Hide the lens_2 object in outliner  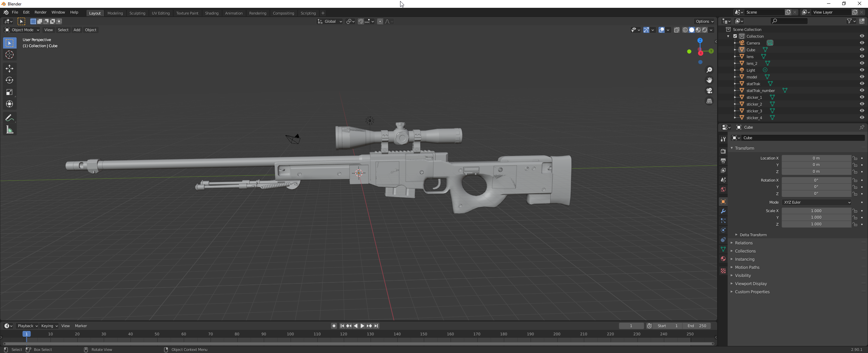862,63
